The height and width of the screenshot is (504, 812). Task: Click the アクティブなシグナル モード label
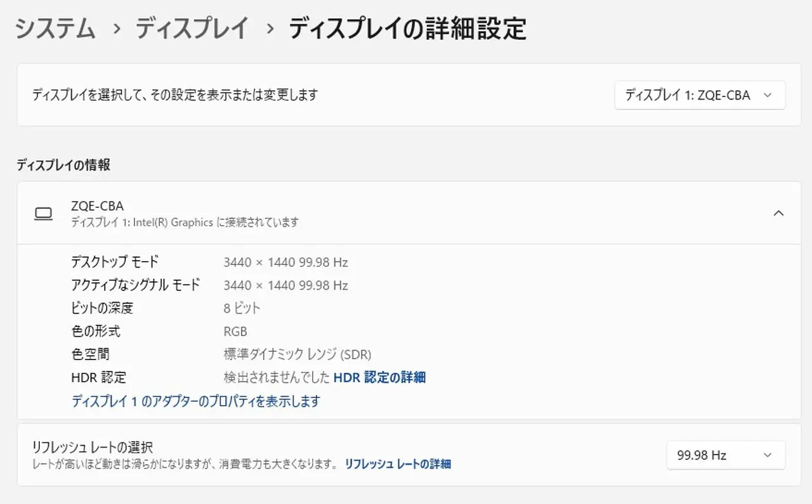coord(135,285)
